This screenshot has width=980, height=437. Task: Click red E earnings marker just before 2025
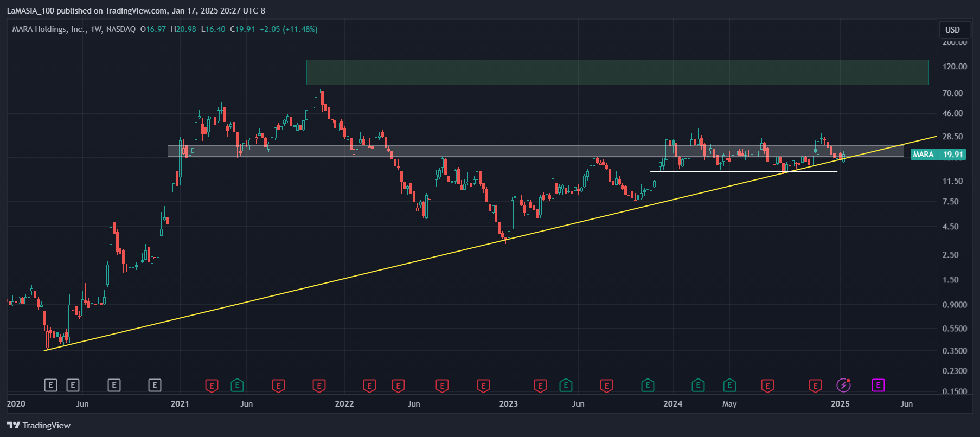815,385
